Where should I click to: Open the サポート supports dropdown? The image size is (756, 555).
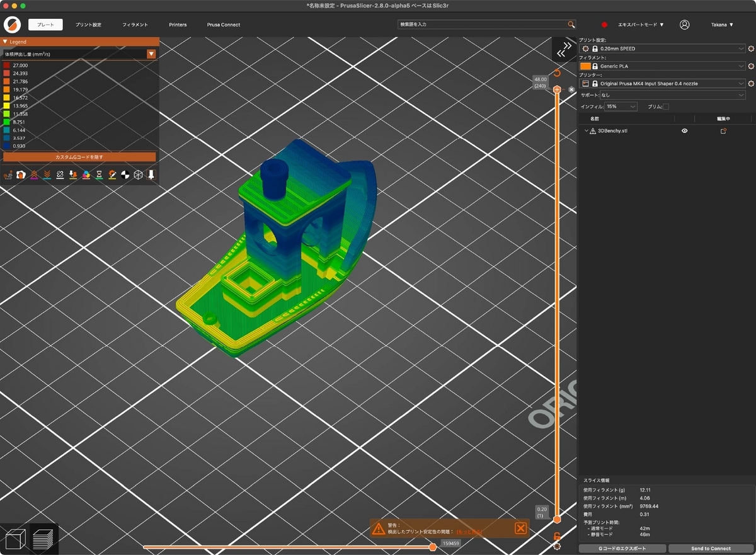(673, 95)
